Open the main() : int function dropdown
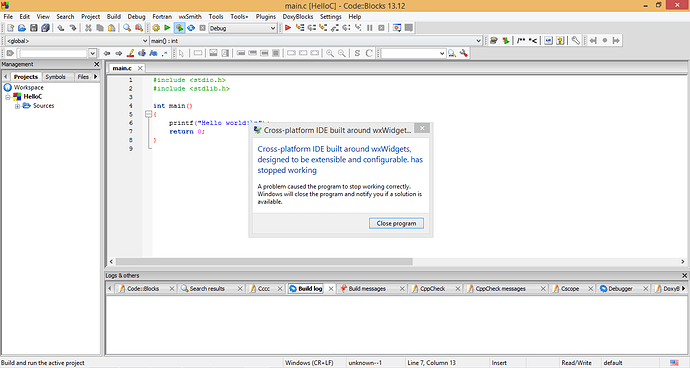 pos(478,40)
